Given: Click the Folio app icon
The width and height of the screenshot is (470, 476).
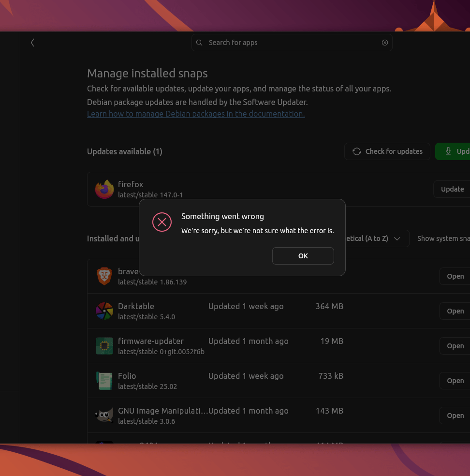Looking at the screenshot, I should click(x=104, y=381).
